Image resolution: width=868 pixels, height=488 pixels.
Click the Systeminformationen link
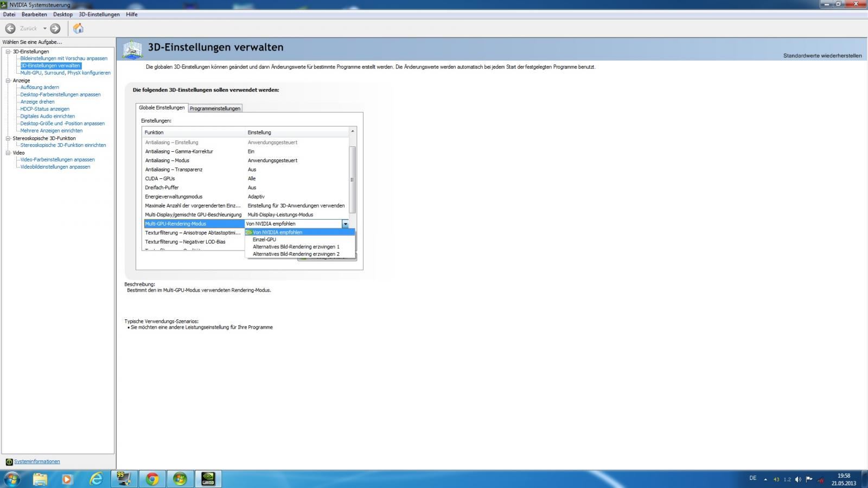coord(37,462)
